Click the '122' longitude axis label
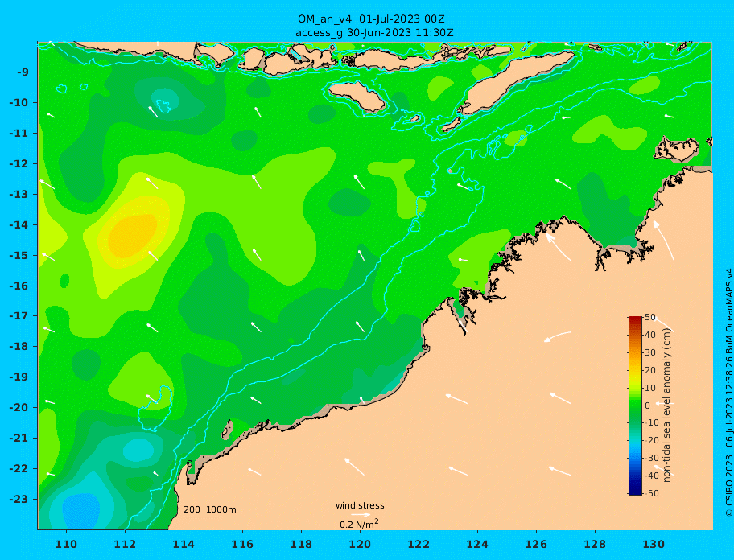The width and height of the screenshot is (734, 560). click(x=419, y=544)
